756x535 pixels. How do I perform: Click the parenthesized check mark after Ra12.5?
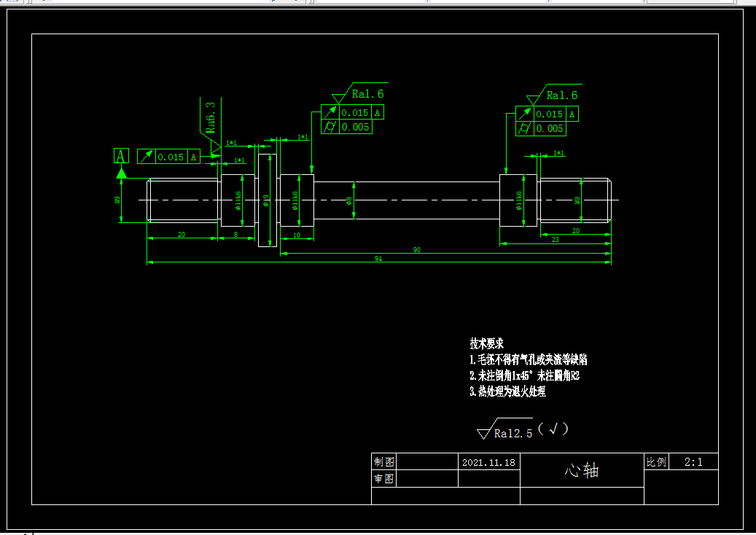click(x=553, y=429)
